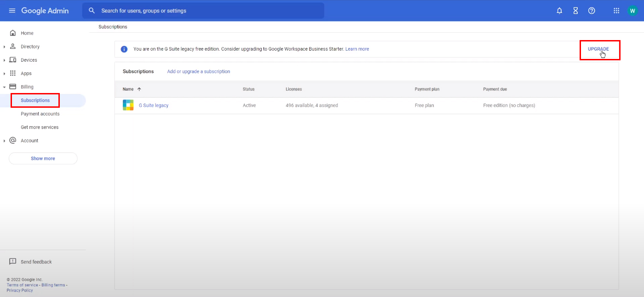Image resolution: width=644 pixels, height=297 pixels.
Task: Expand the Account section arrow
Action: [4, 141]
